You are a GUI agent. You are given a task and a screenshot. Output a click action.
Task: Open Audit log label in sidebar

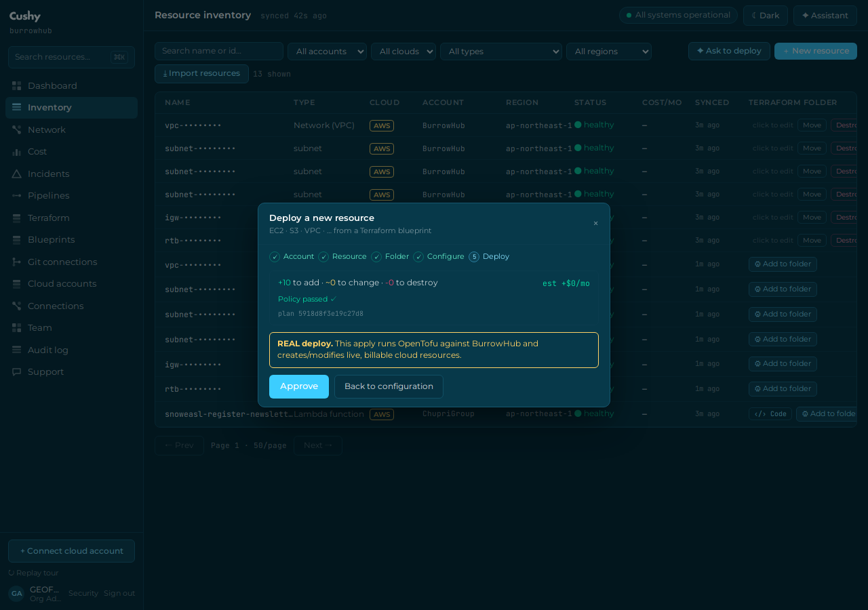[48, 350]
